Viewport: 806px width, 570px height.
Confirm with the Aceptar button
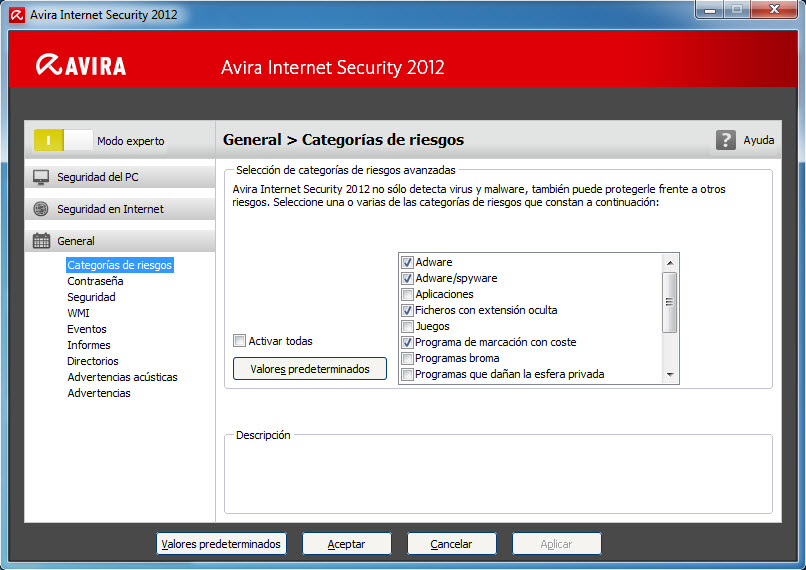coord(346,544)
